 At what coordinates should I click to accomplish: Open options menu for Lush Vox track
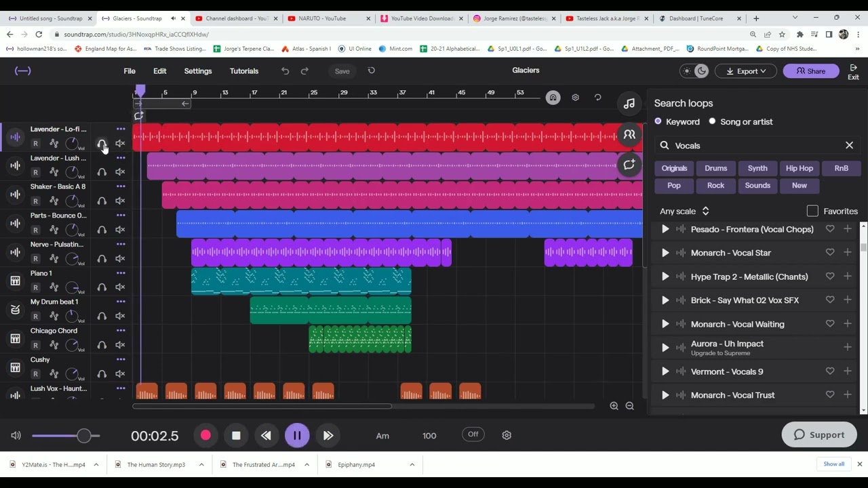click(121, 388)
